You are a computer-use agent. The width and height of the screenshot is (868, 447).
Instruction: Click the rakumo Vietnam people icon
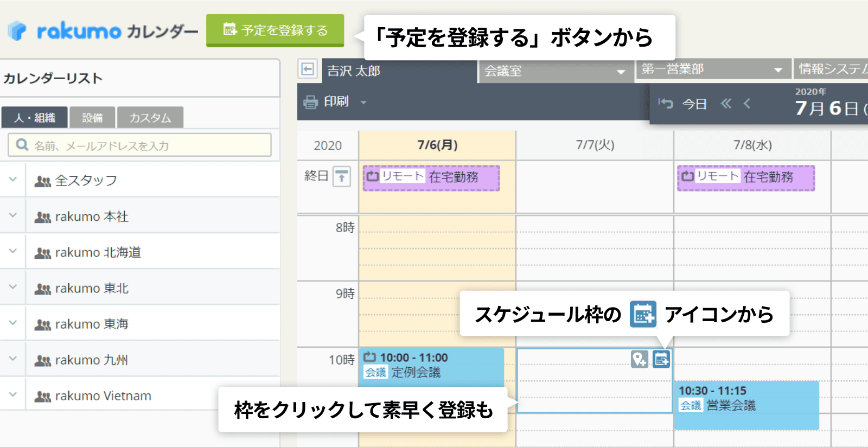pyautogui.click(x=42, y=397)
